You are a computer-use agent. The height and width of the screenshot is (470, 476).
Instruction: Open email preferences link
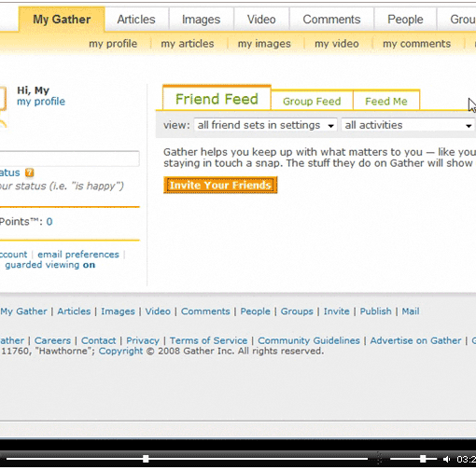(78, 255)
